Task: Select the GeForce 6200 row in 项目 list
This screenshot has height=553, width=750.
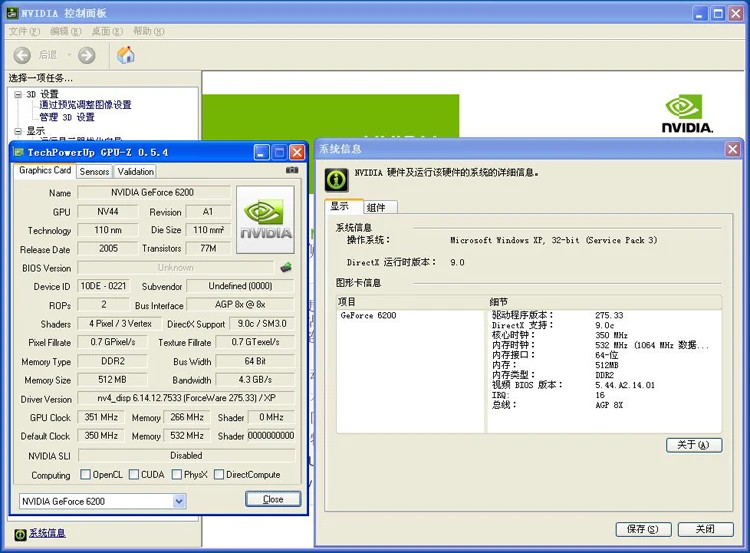Action: tap(368, 315)
